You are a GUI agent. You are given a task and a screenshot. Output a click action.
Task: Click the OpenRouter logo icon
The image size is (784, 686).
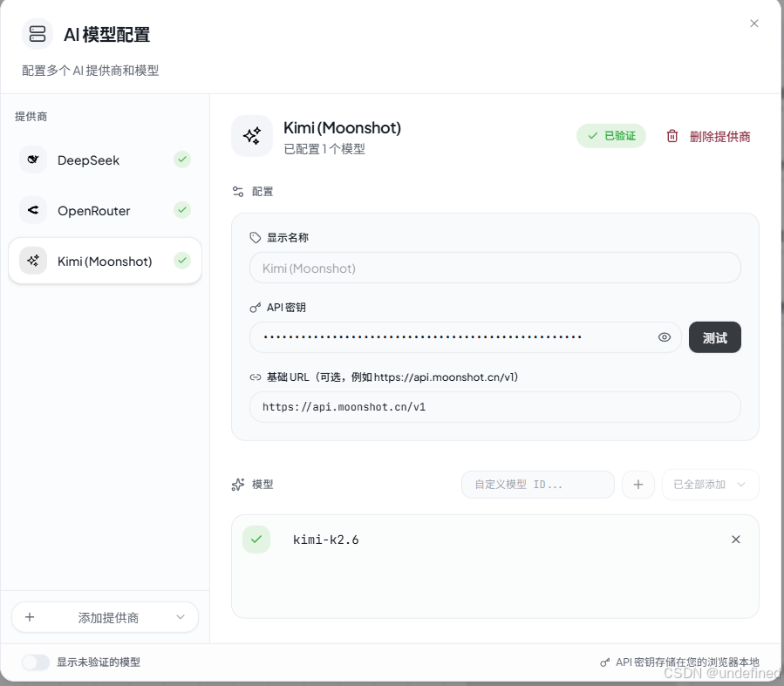coord(33,210)
